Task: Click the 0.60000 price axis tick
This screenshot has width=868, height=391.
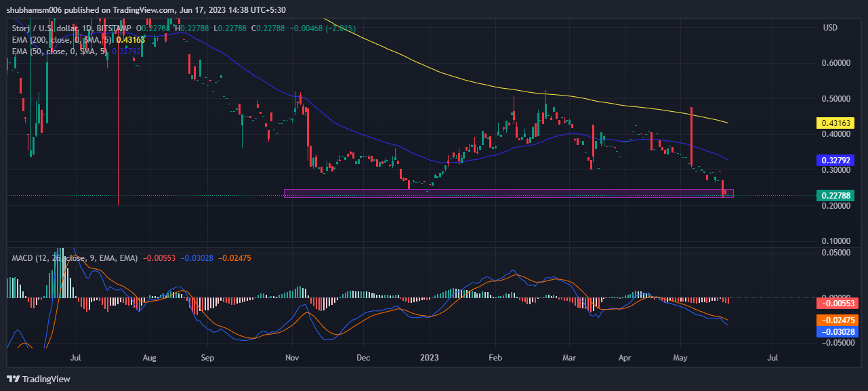Action: [x=836, y=63]
